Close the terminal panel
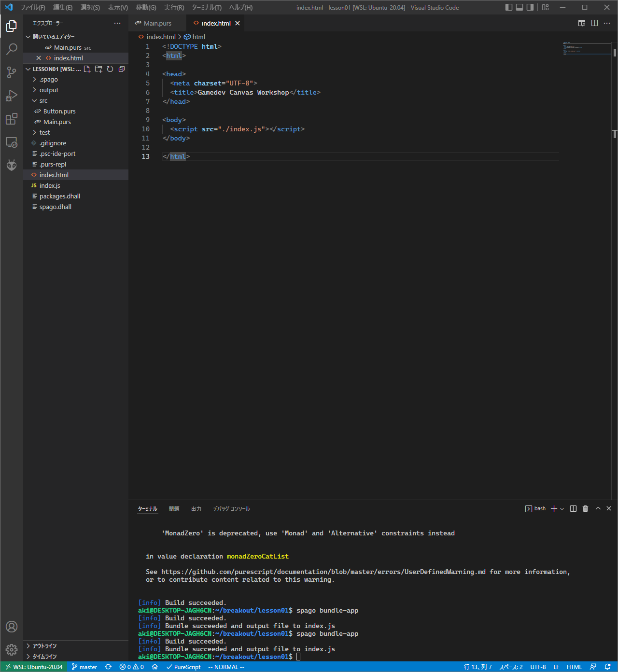The image size is (618, 672). tap(609, 508)
